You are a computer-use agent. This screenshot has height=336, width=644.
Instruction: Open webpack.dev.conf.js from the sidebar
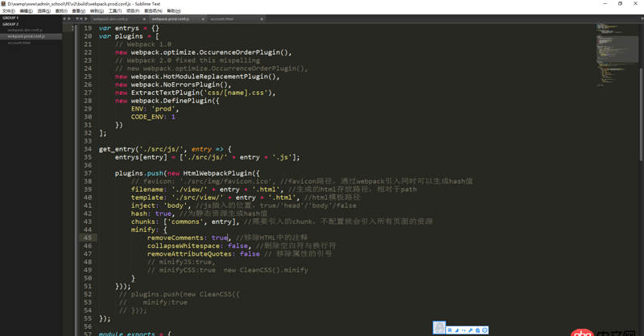25,30
